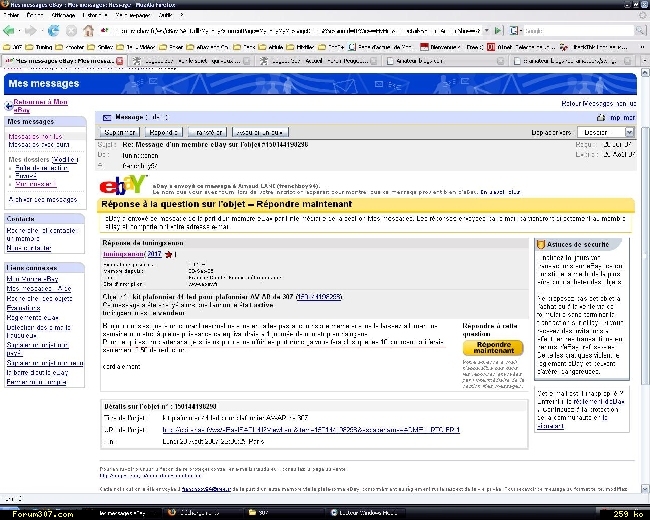Open the back button history dropdown arrow
This screenshot has width=650, height=520.
coord(19,31)
